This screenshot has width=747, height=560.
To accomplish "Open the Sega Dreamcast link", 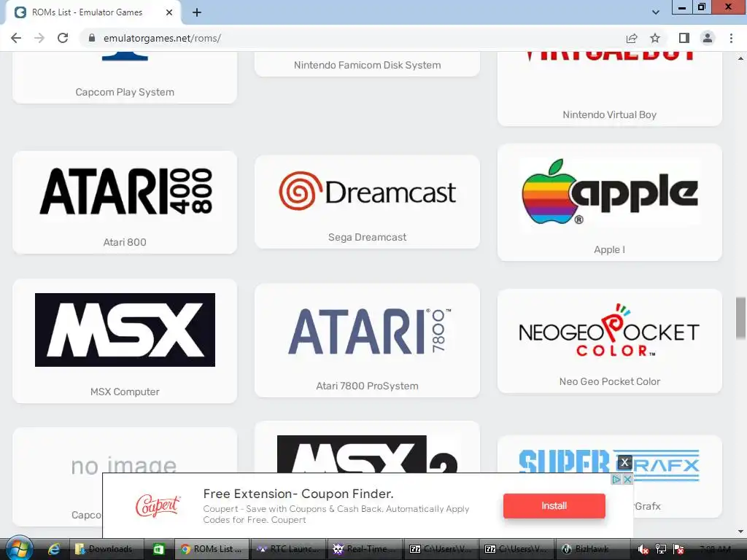I will [x=368, y=237].
